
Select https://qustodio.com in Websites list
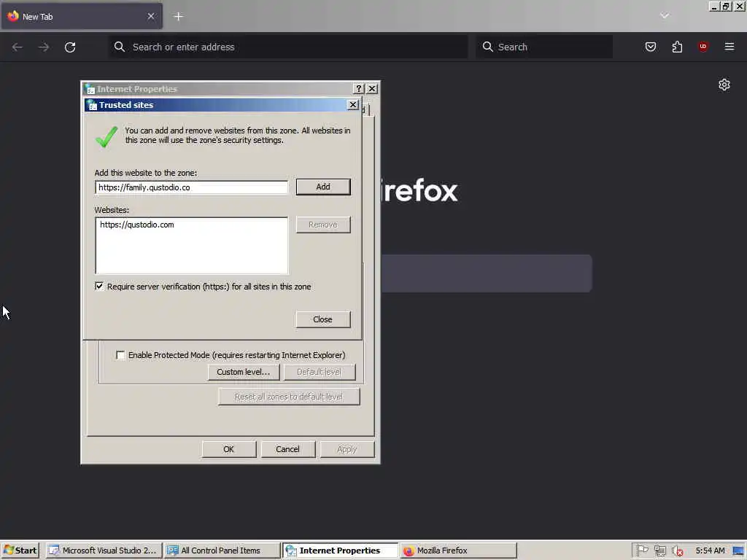137,225
